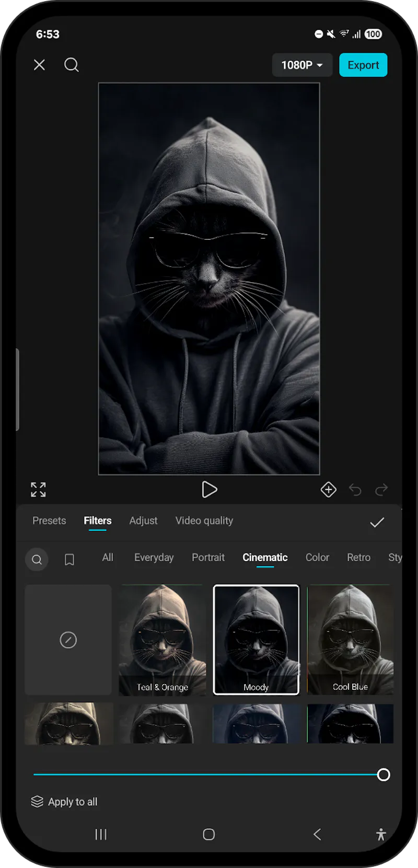Tap battery 100 indicator in status bar
Viewport: 418px width, 868px height.
(373, 34)
